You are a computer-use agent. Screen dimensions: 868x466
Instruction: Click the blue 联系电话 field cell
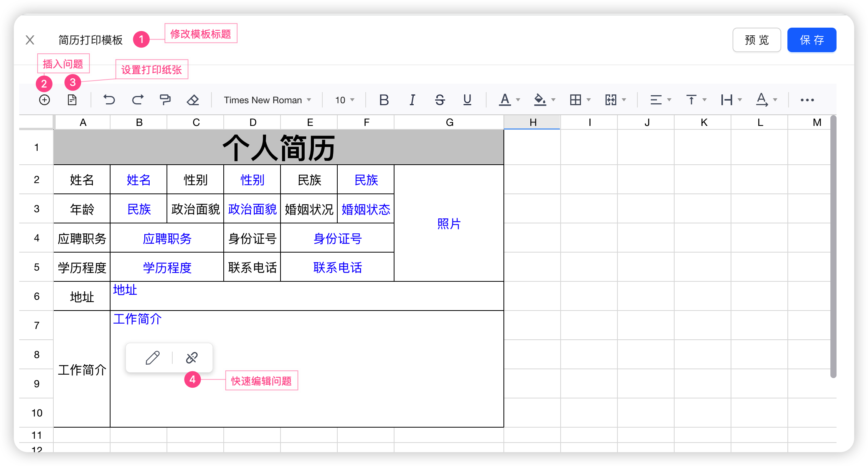(337, 267)
